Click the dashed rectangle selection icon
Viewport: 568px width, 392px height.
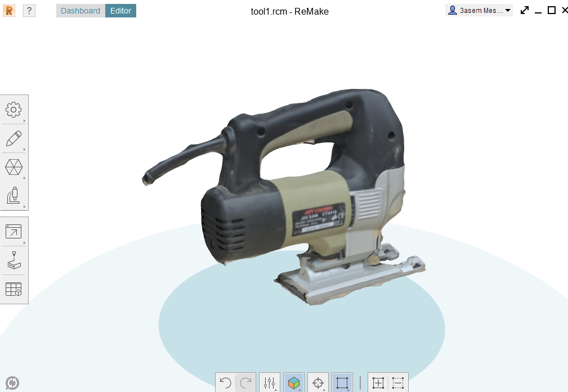[x=398, y=382]
